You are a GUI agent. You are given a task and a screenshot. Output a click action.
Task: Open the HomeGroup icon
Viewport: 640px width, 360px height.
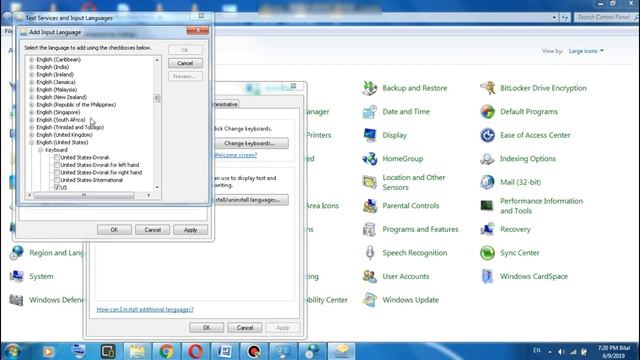[x=370, y=159]
